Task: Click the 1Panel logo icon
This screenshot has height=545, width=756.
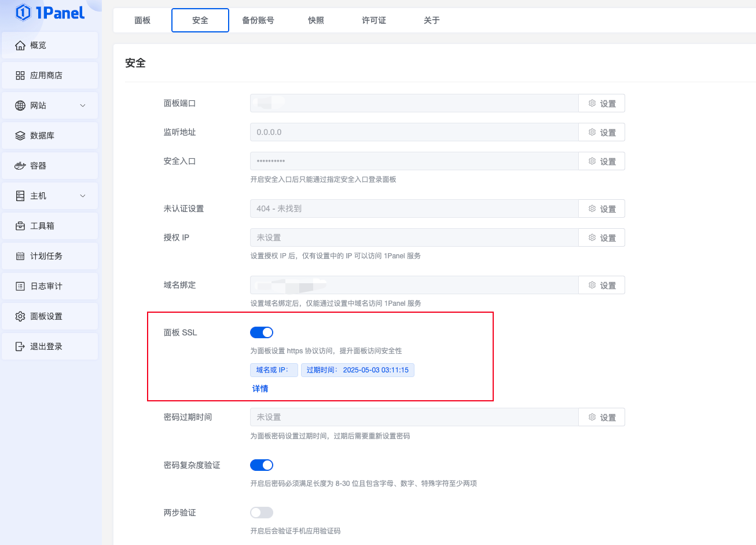Action: click(x=23, y=12)
